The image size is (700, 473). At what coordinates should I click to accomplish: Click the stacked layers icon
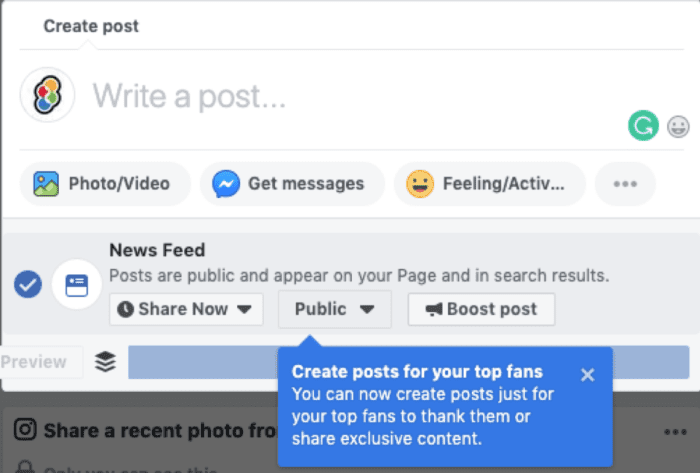[105, 362]
